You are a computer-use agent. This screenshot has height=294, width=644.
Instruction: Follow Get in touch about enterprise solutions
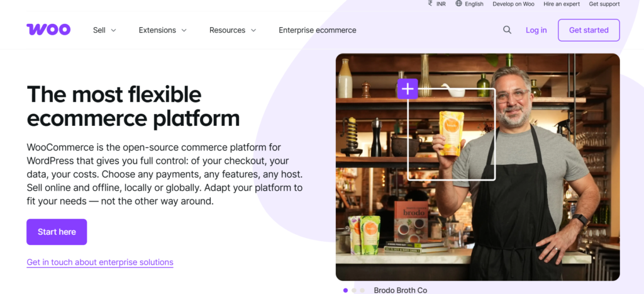100,263
